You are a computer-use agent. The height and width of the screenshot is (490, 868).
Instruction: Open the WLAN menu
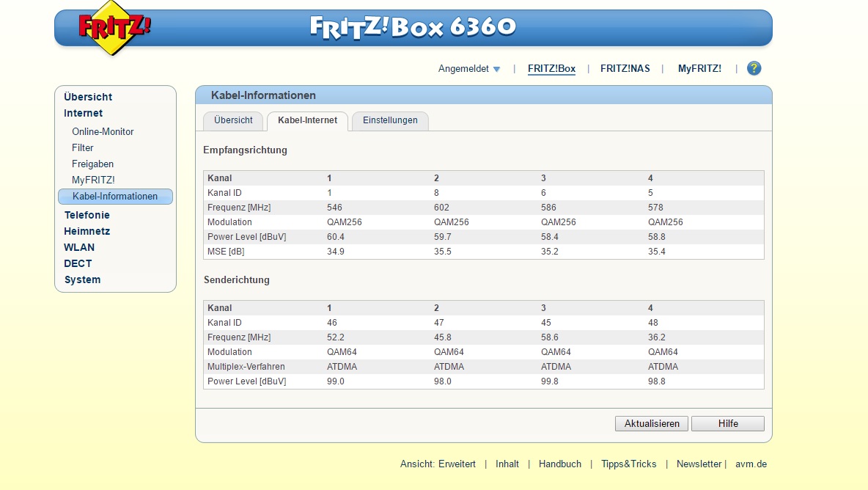click(79, 247)
